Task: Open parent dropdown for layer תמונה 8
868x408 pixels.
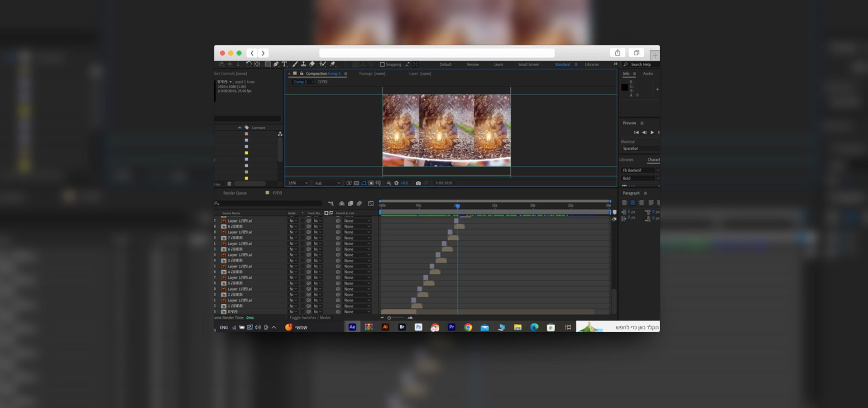Action: [x=357, y=227]
